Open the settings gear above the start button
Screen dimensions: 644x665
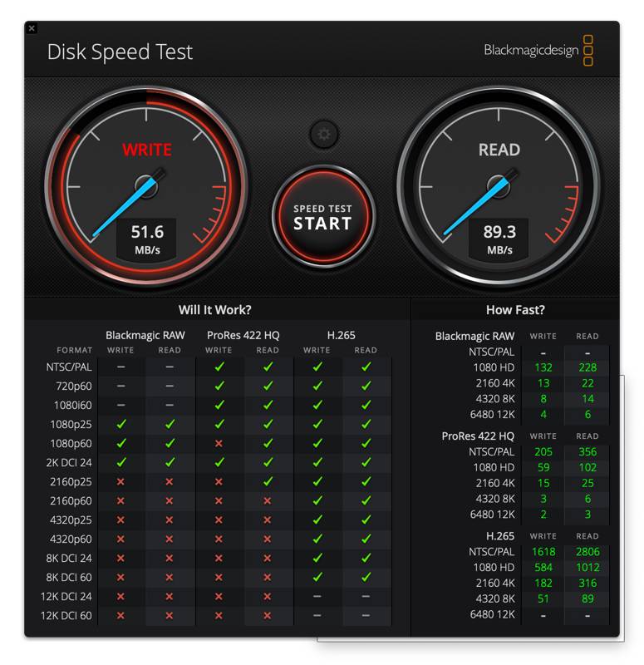(323, 134)
